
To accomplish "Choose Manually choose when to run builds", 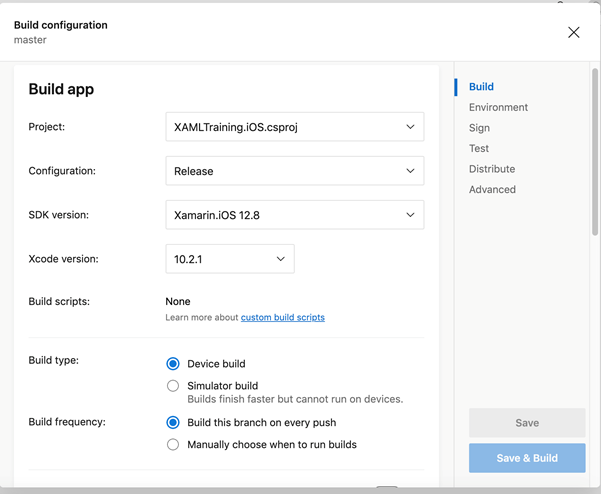I will pyautogui.click(x=173, y=444).
